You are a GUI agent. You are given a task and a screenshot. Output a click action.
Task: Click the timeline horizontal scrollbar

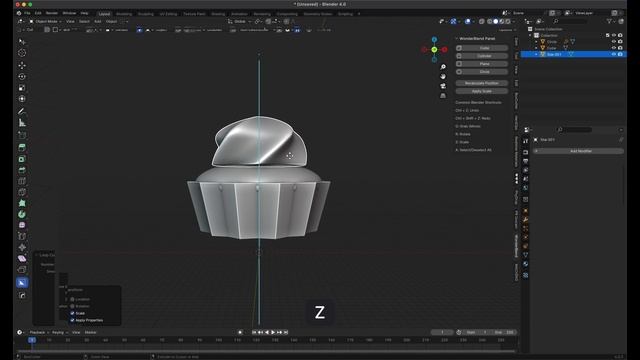(266, 351)
